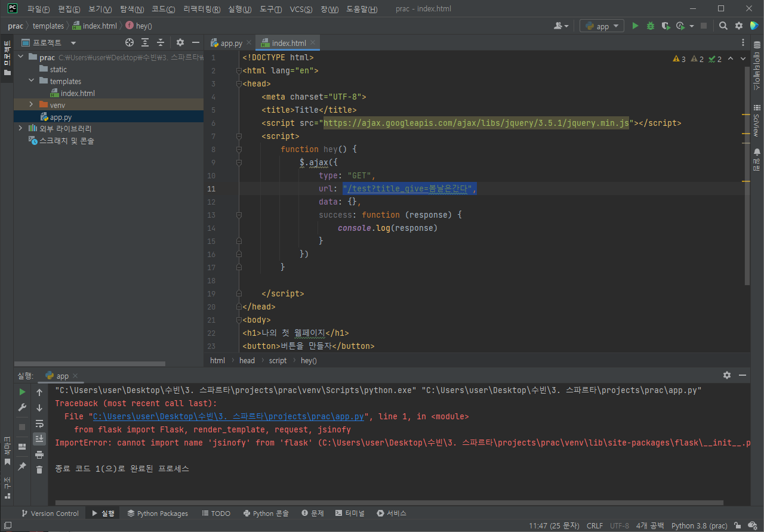Select opened file locate icon in Project panel
Screen dimensions: 764x532
coord(130,43)
